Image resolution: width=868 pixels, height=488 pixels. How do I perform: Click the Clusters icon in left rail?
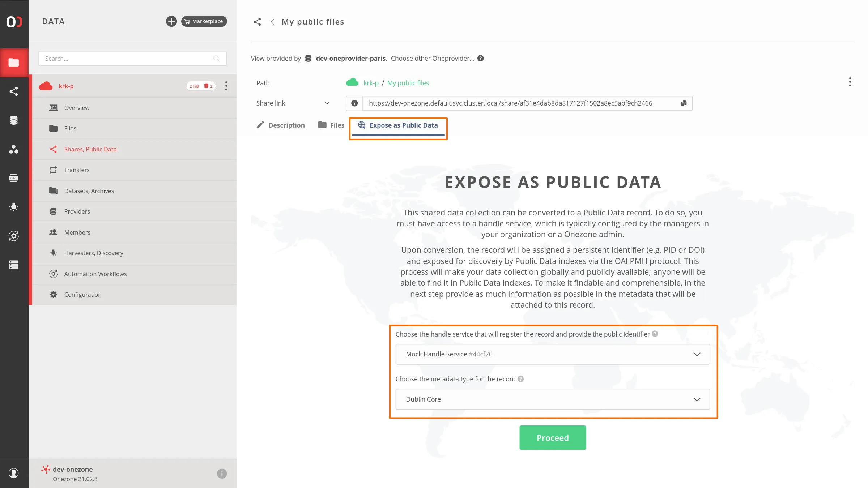point(14,265)
